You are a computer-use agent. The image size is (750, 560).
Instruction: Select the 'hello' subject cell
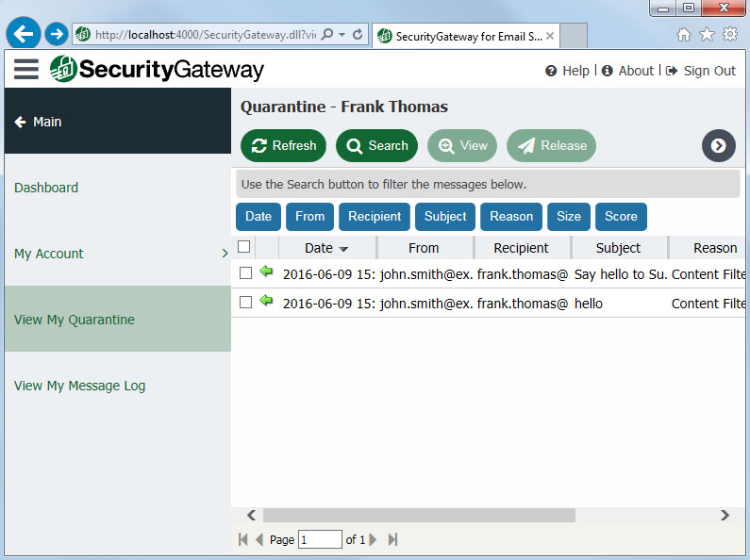[621, 304]
